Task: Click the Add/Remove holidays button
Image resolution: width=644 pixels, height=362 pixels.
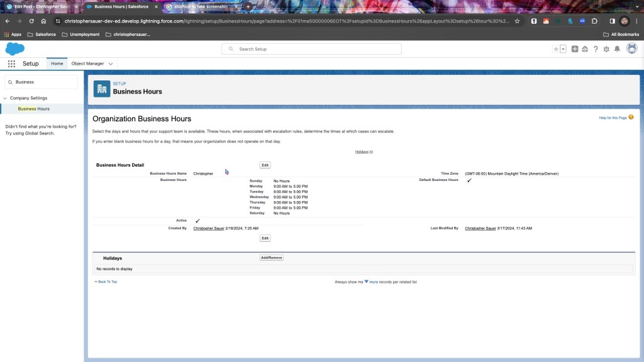Action: point(271,258)
